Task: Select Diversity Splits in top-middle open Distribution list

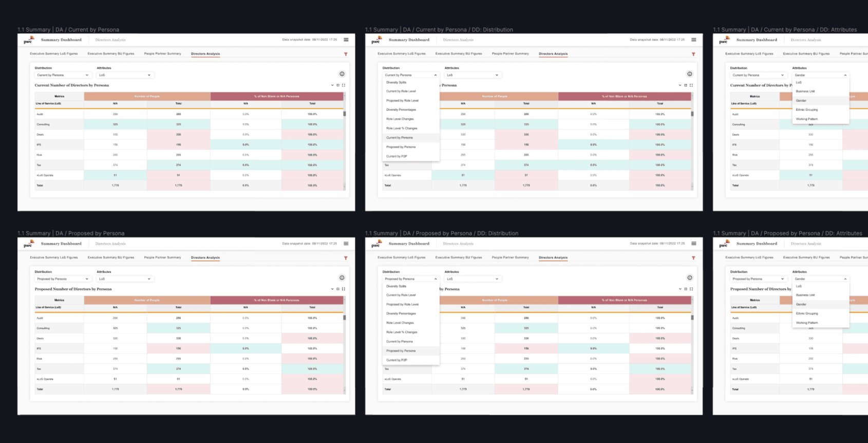Action: [x=397, y=82]
